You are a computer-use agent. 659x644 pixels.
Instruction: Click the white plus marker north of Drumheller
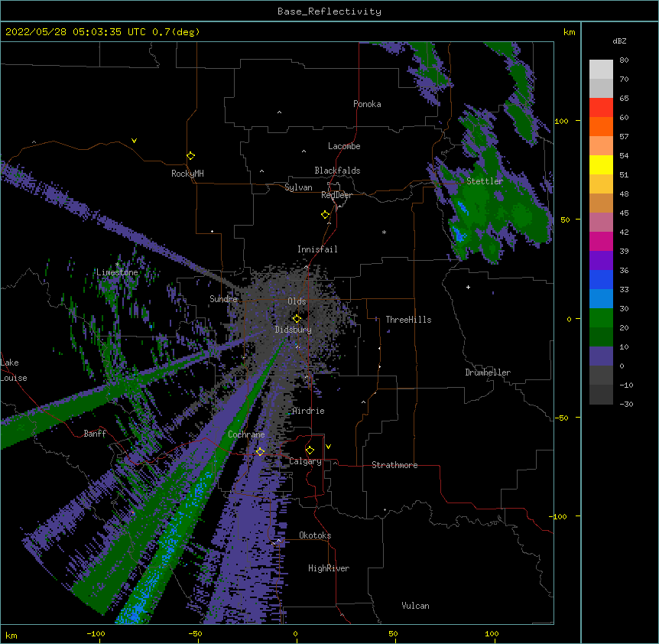[468, 287]
